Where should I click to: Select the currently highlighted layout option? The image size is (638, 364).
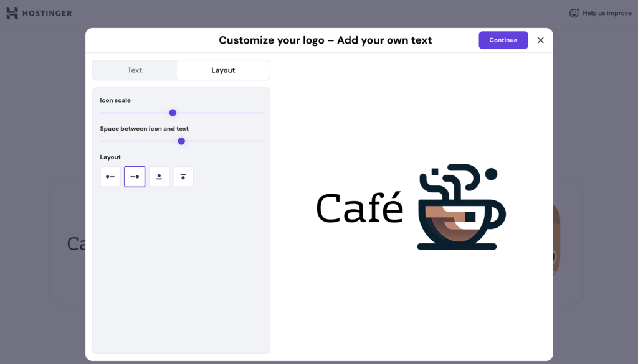coord(135,176)
